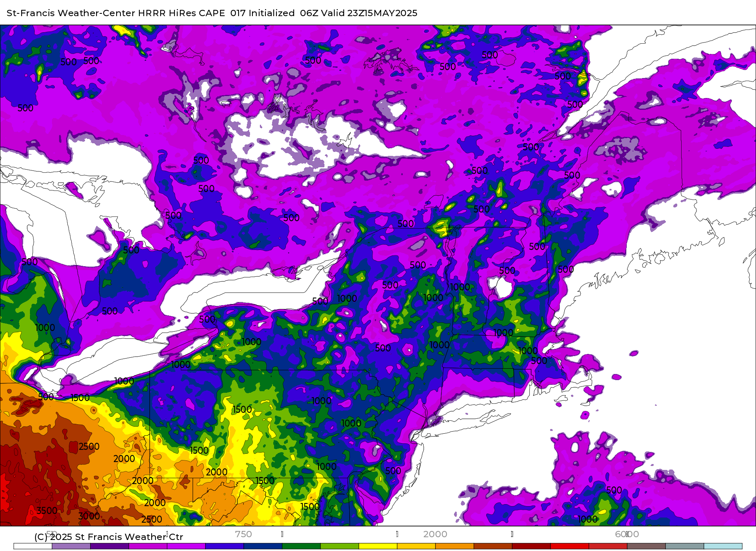
Task: Click the white first swatch in the color scale
Action: click(x=33, y=546)
